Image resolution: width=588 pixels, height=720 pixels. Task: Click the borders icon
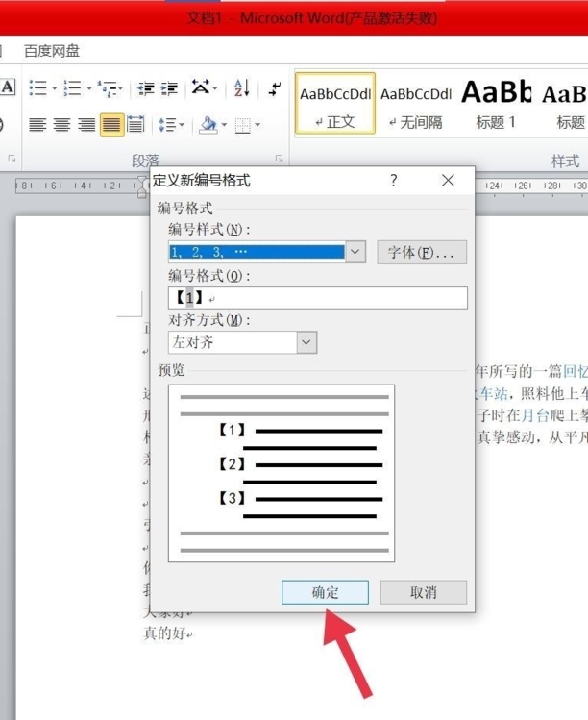coord(242,125)
